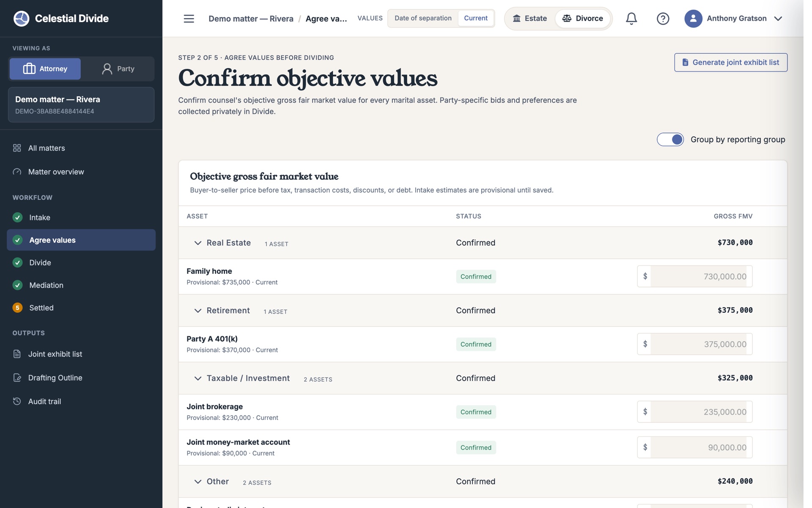Open Matter overview page
The width and height of the screenshot is (812, 508).
(81, 171)
